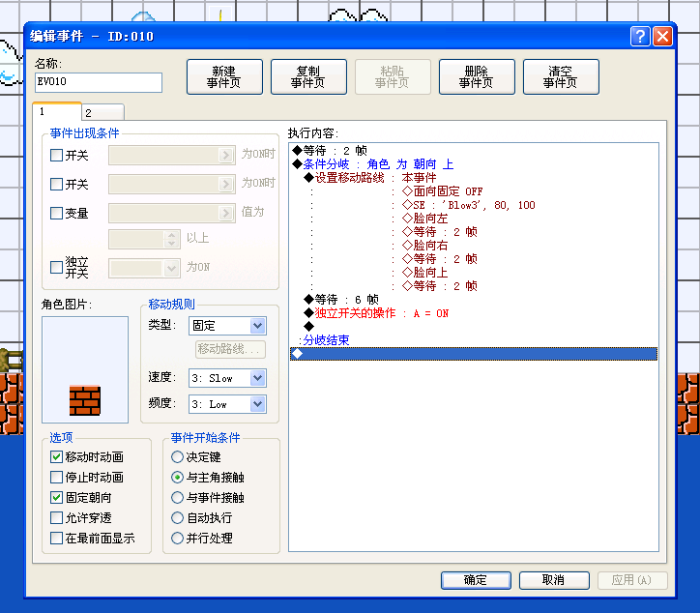
Task: Click the 复制事件页 button
Action: [308, 76]
